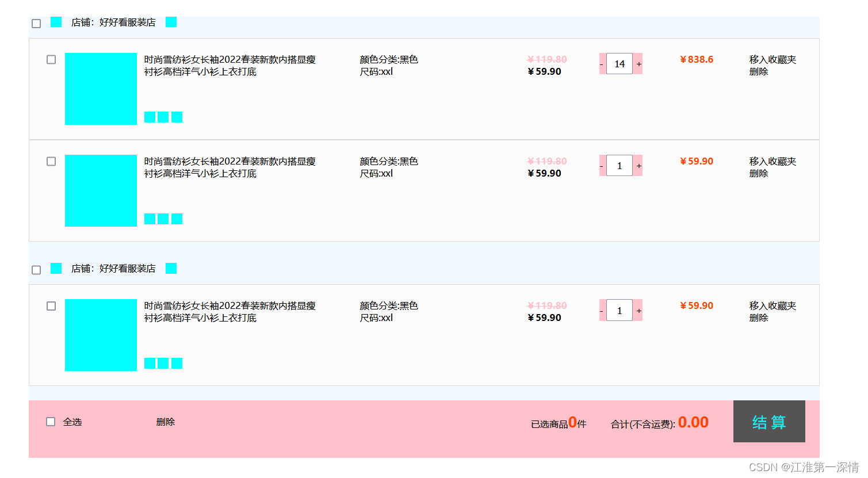This screenshot has height=478, width=868.
Task: Check the first 好好看服装店 store checkbox
Action: [x=36, y=24]
